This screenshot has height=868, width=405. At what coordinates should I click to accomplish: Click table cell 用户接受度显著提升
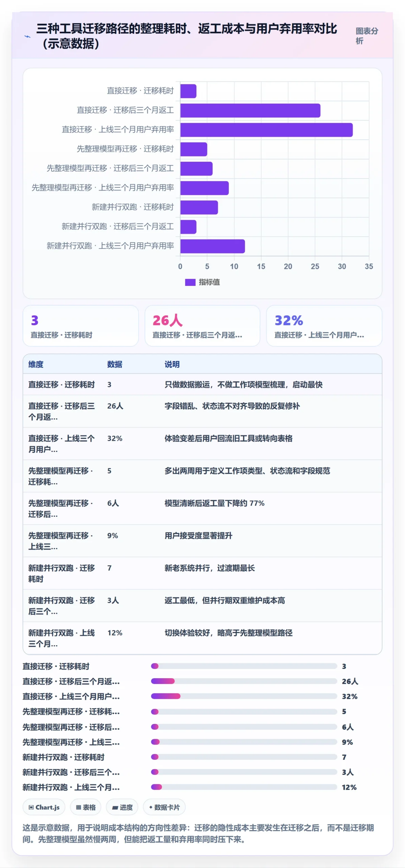198,536
